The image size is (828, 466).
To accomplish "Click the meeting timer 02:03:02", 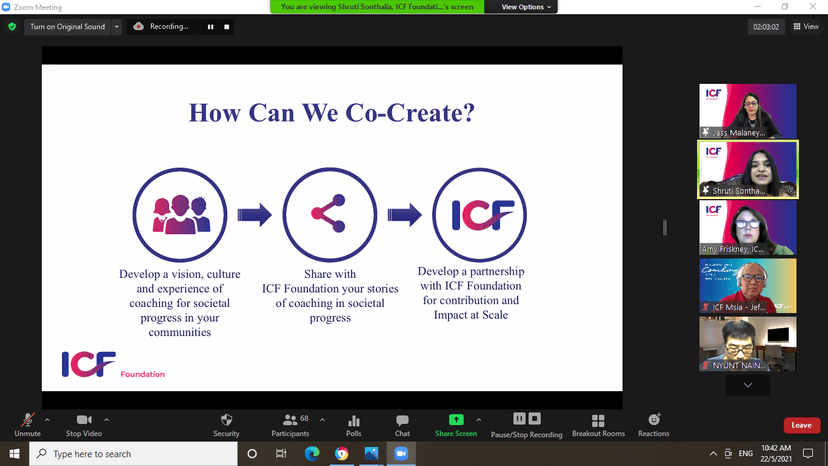I will (766, 27).
